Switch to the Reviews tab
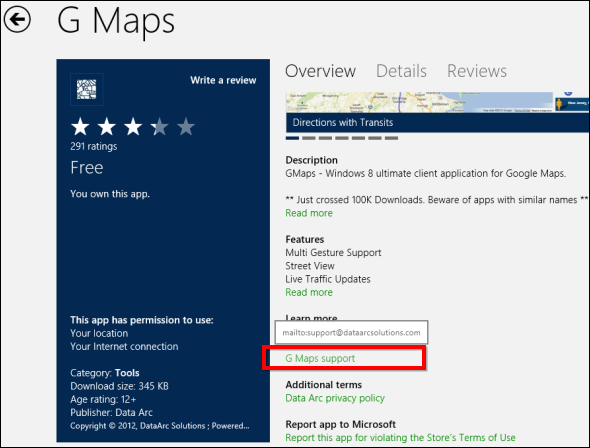590x448 pixels. (x=477, y=71)
